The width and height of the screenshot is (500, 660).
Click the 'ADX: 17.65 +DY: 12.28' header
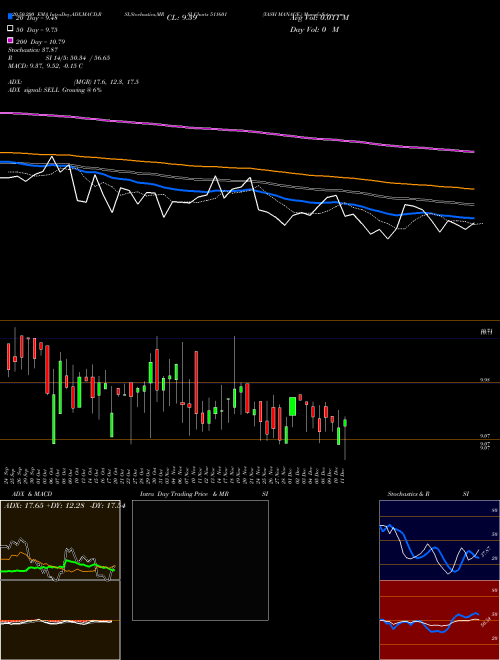(45, 505)
